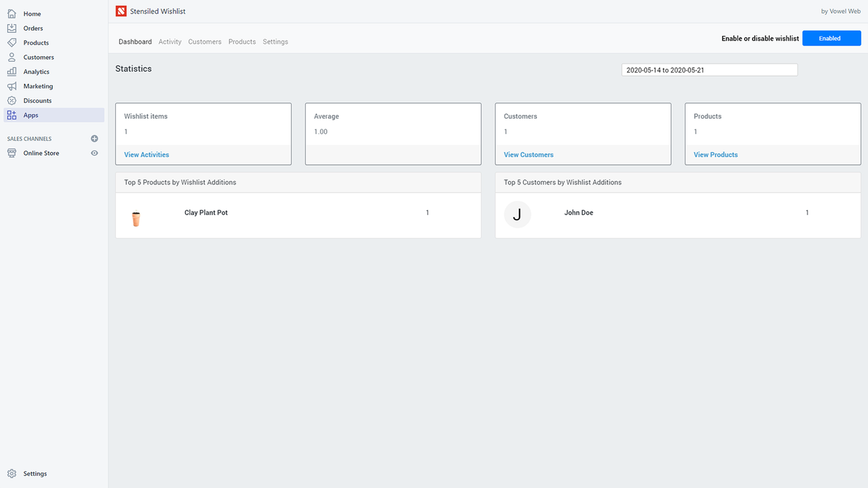The width and height of the screenshot is (868, 488).
Task: Select the Orders icon in the sidebar
Action: pos(12,28)
